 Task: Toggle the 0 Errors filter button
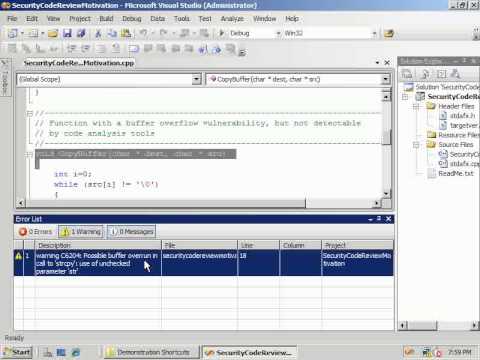36,231
